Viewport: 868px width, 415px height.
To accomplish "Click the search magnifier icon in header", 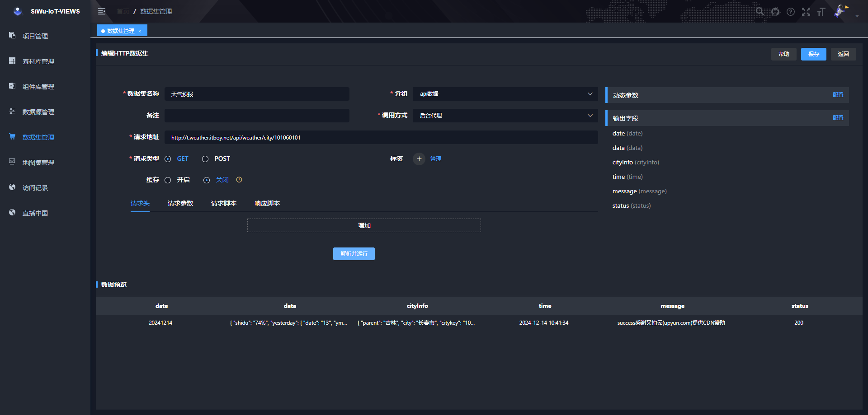I will click(759, 12).
